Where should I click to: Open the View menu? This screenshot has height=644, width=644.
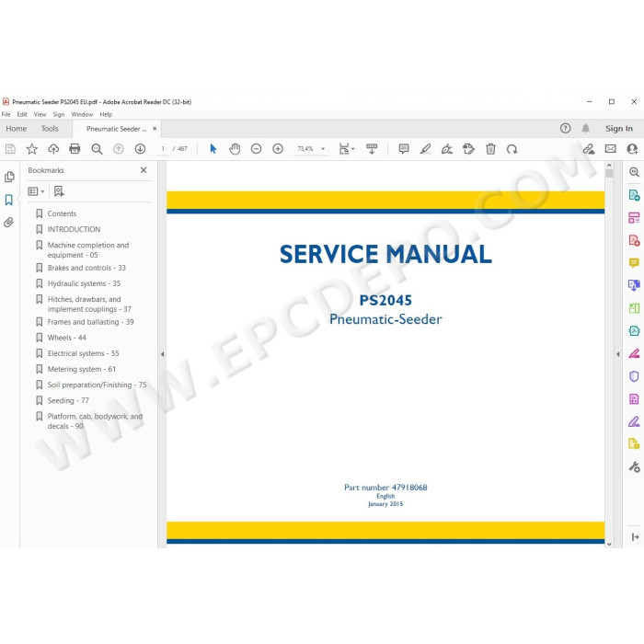coord(40,114)
